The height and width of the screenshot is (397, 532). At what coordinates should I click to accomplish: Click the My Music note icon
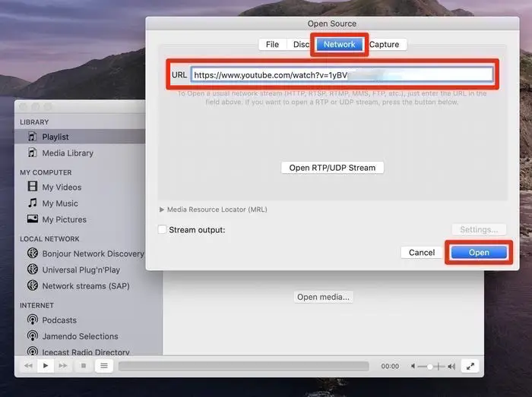(32, 203)
